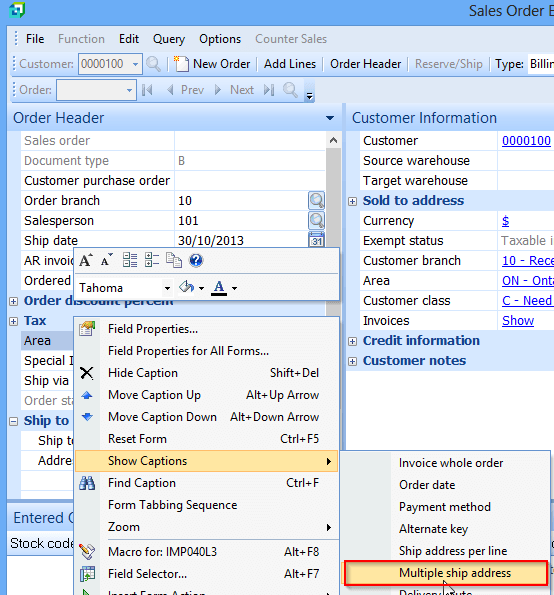This screenshot has width=554, height=595.
Task: Go to first order navigation icon
Action: (x=147, y=90)
